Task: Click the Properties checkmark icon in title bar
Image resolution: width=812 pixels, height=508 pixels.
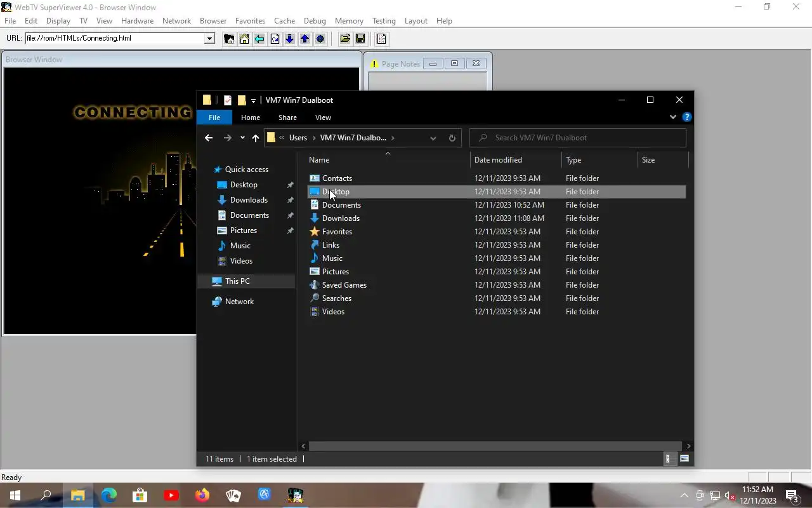Action: [x=228, y=100]
